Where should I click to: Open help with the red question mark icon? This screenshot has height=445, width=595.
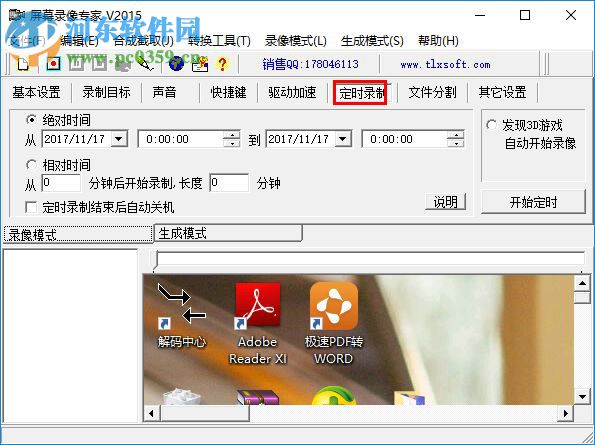(x=222, y=64)
